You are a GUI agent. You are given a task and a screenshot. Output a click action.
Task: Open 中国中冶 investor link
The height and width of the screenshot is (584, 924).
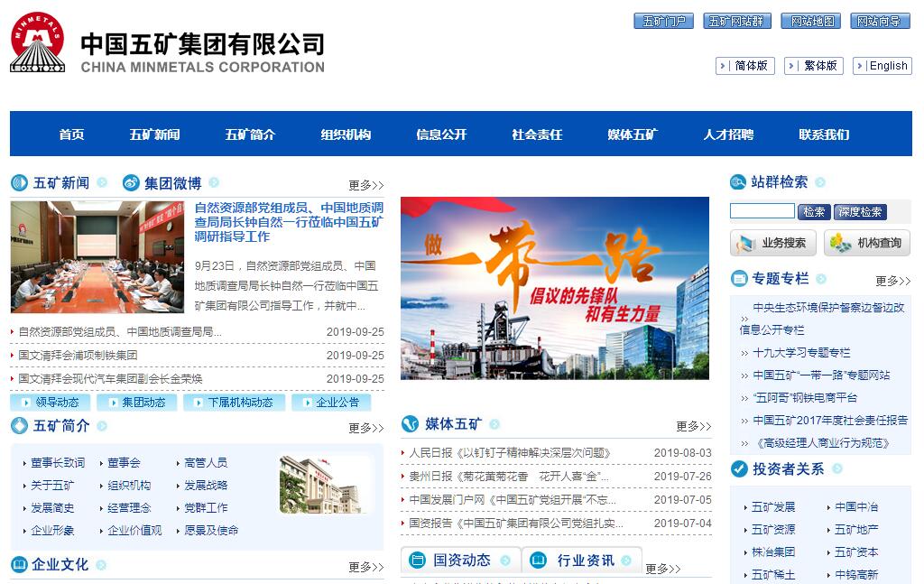coord(856,506)
